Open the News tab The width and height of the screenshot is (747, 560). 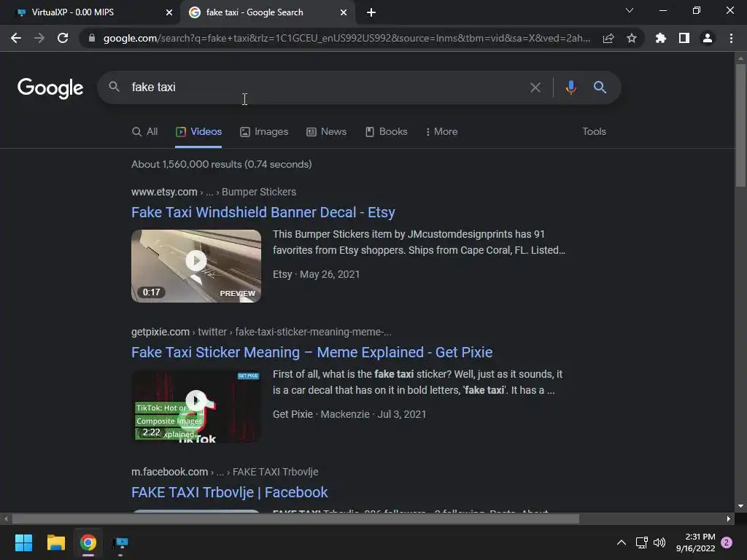[326, 132]
